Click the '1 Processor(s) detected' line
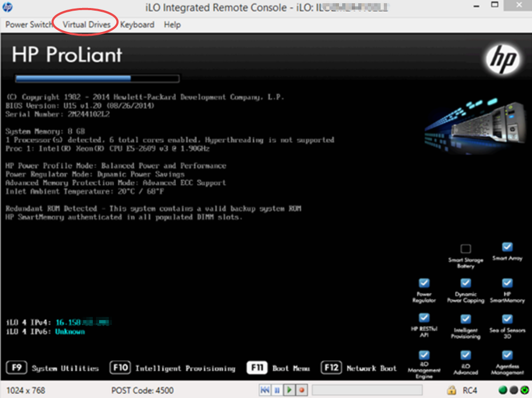 tap(170, 140)
